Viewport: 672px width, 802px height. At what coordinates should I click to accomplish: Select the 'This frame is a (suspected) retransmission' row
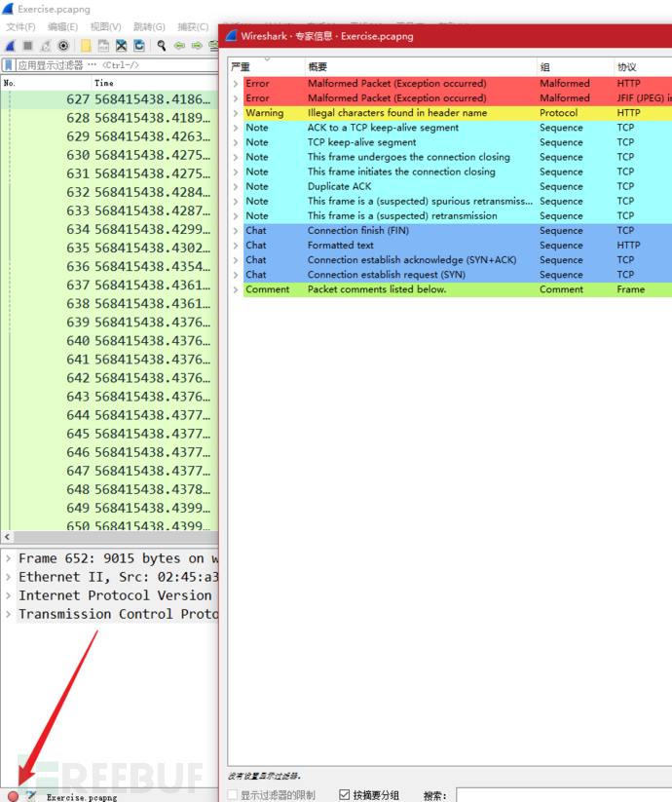[x=458, y=215]
